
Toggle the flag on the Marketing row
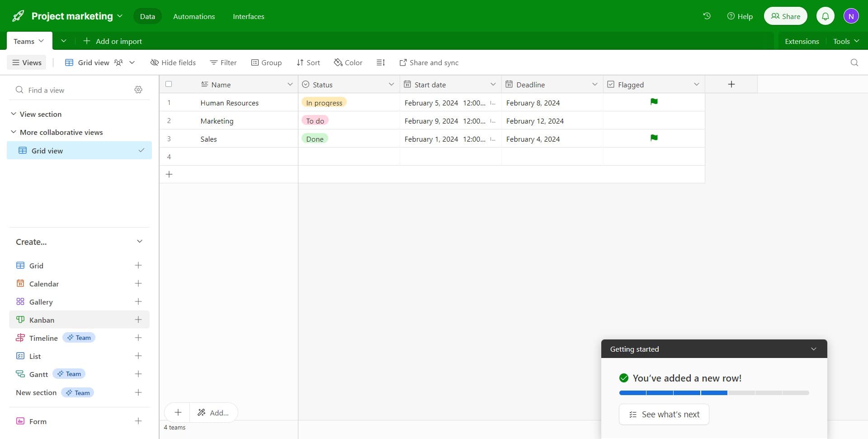point(654,120)
